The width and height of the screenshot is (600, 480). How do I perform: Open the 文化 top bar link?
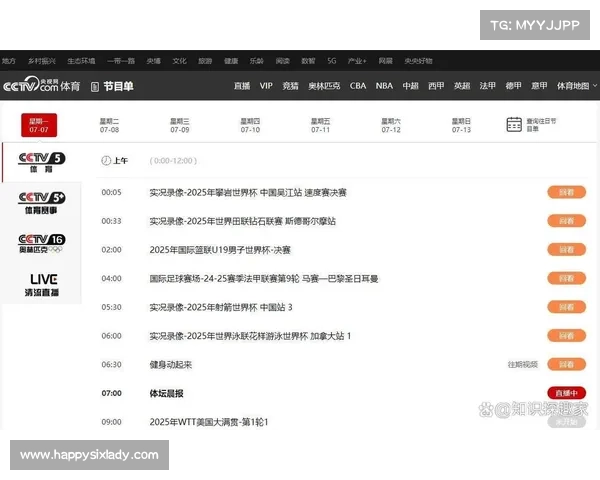coord(179,61)
